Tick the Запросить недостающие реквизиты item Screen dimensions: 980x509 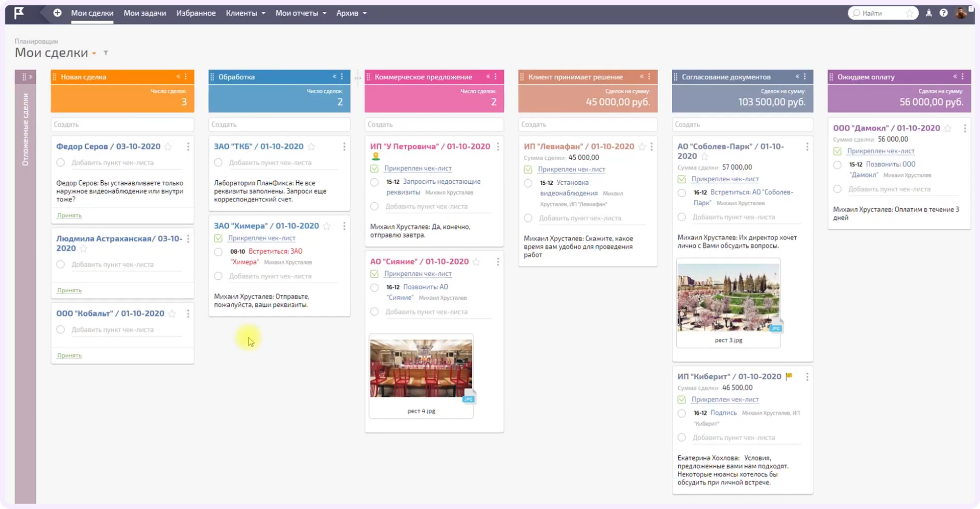click(x=374, y=182)
